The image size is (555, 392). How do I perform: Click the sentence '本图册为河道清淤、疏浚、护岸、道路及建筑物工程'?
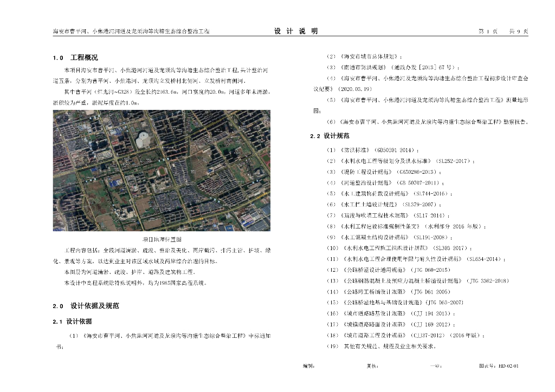[x=129, y=272]
